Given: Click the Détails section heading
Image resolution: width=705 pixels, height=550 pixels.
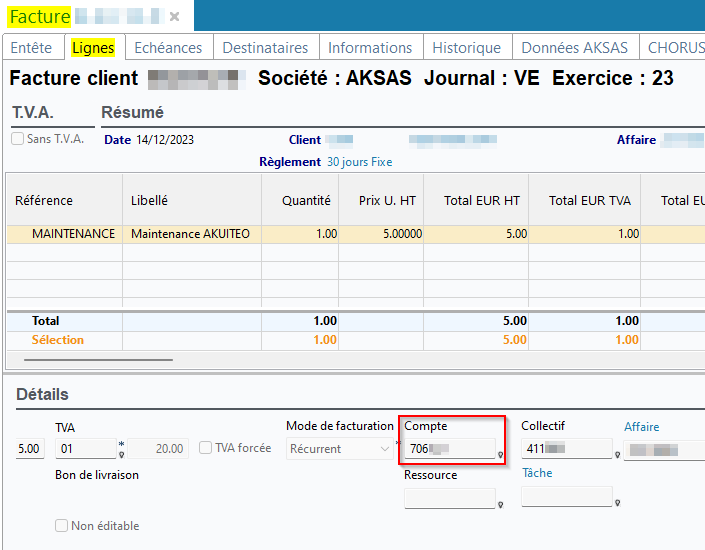Looking at the screenshot, I should [x=42, y=394].
